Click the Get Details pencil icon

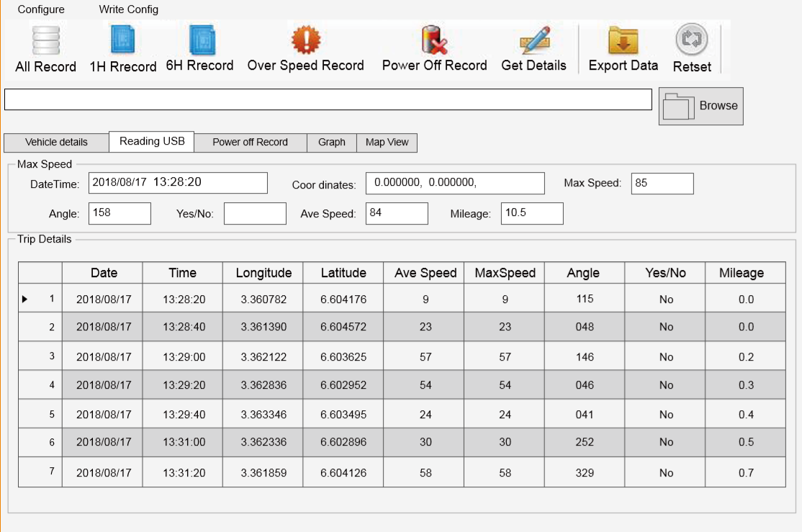click(x=534, y=40)
